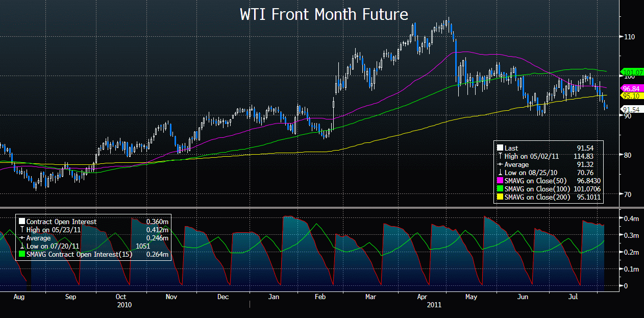Click the yellow 95.10 price tag

tap(631, 95)
